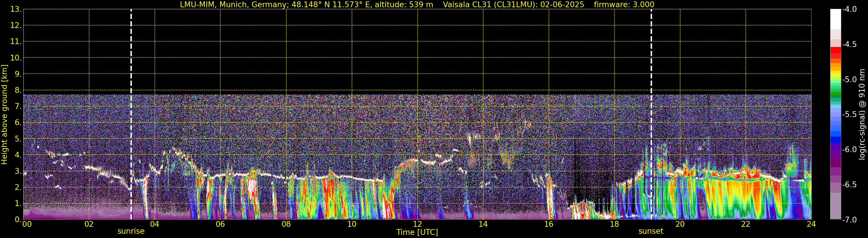
Task: Click the white top segment of the colorbar
Action: pyautogui.click(x=835, y=19)
